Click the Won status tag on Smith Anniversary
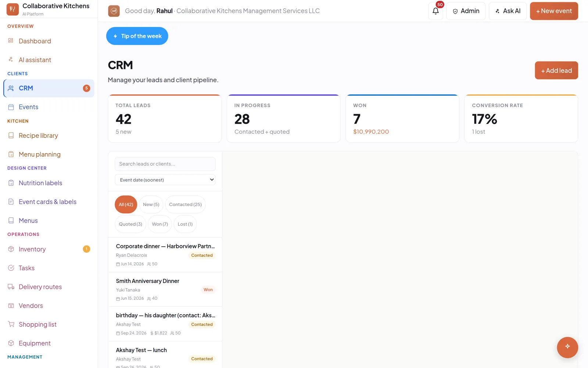 click(208, 290)
